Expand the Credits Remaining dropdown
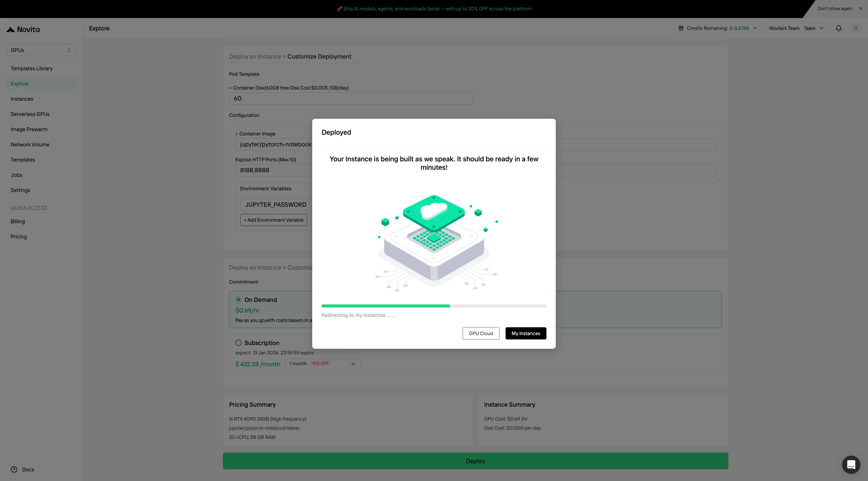This screenshot has height=481, width=868. [755, 28]
